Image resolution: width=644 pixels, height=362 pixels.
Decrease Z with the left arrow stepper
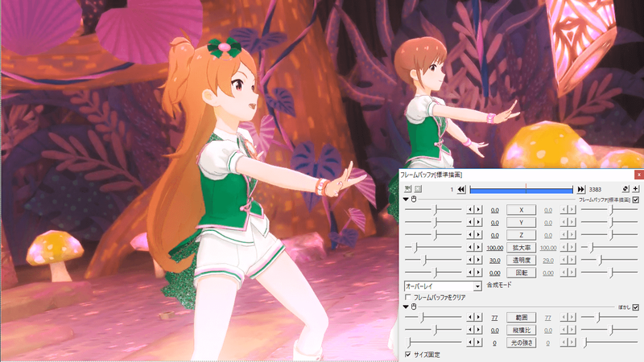point(470,235)
